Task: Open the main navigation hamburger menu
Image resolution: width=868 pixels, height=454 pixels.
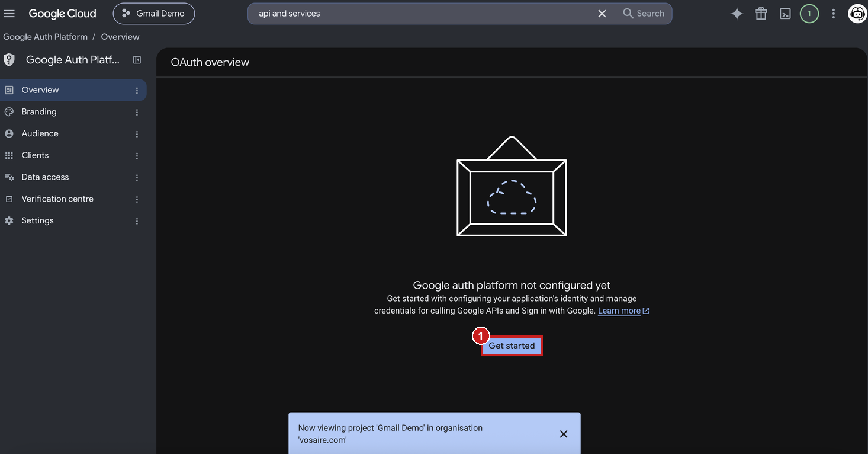Action: tap(9, 14)
